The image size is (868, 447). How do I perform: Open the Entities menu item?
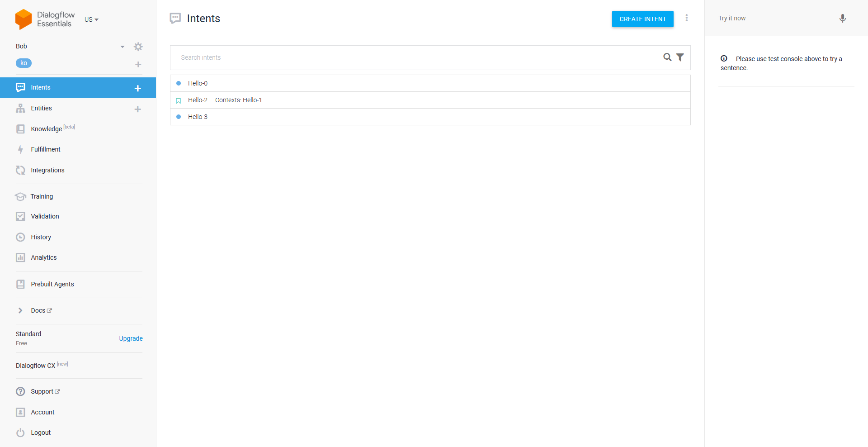[41, 108]
